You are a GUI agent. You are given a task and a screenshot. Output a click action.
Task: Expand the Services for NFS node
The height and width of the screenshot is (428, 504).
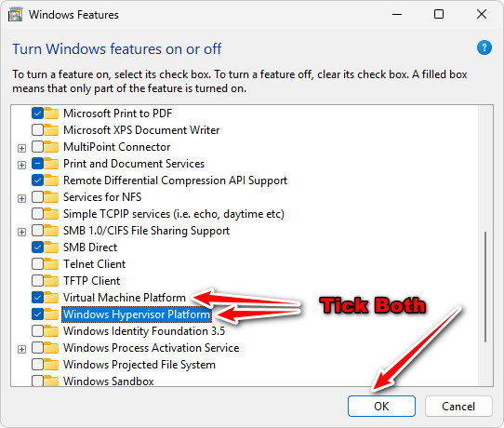[21, 198]
